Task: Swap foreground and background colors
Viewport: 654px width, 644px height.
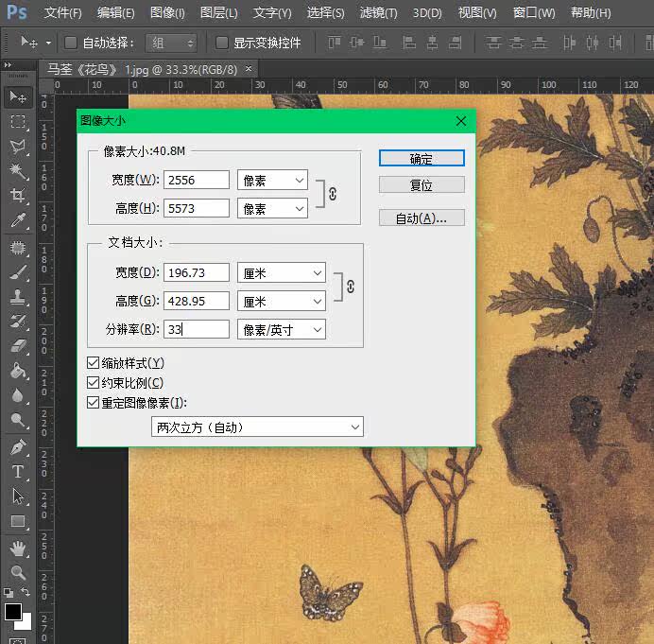Action: click(26, 592)
